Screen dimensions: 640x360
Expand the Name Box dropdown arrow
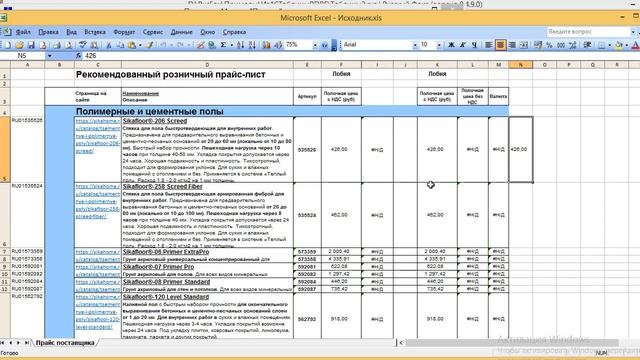[49, 56]
